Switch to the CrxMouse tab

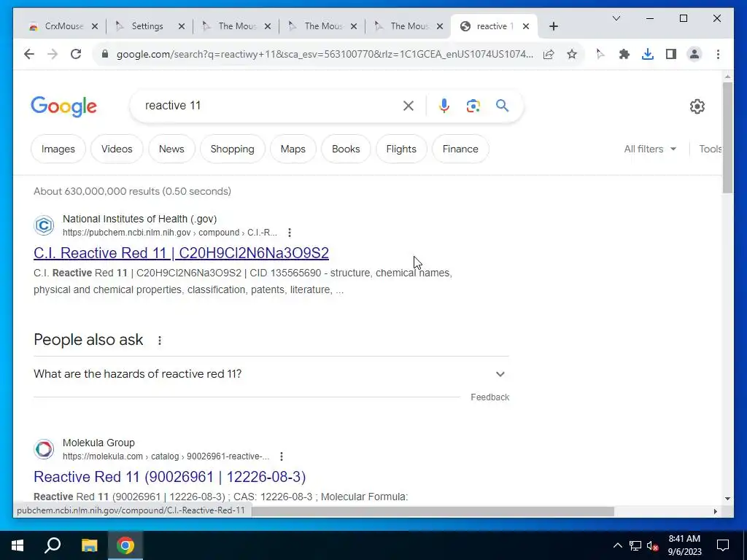click(56, 26)
